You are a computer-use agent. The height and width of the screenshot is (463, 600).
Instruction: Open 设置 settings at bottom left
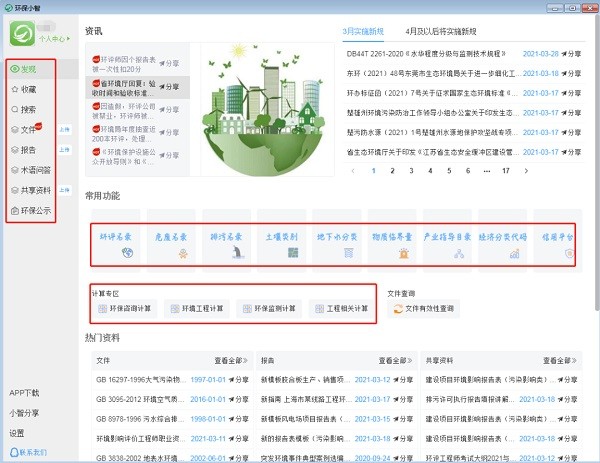[x=17, y=433]
